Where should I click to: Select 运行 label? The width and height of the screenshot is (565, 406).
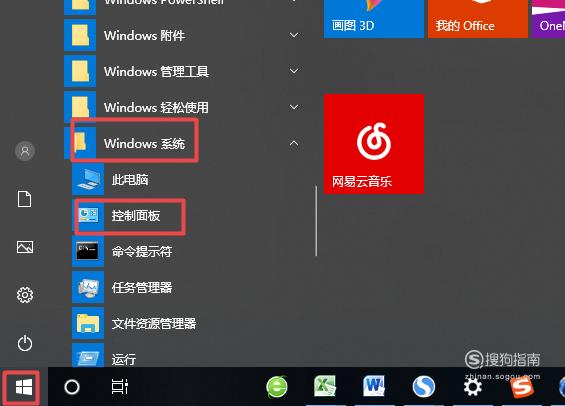click(124, 360)
